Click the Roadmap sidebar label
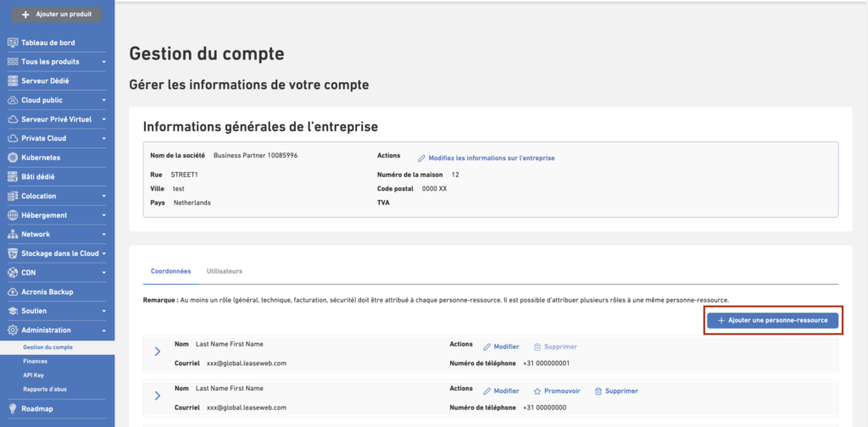Screen dimensions: 868x427 click(x=37, y=409)
